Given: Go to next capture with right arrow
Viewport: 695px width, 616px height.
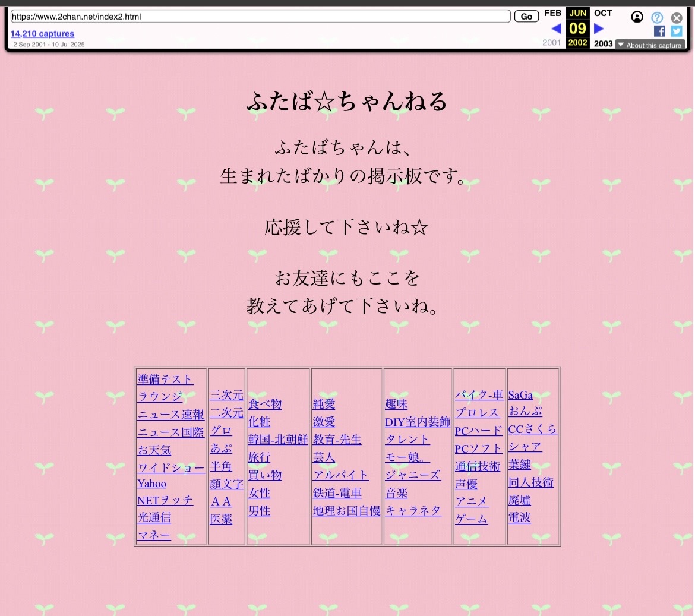Looking at the screenshot, I should [x=599, y=29].
